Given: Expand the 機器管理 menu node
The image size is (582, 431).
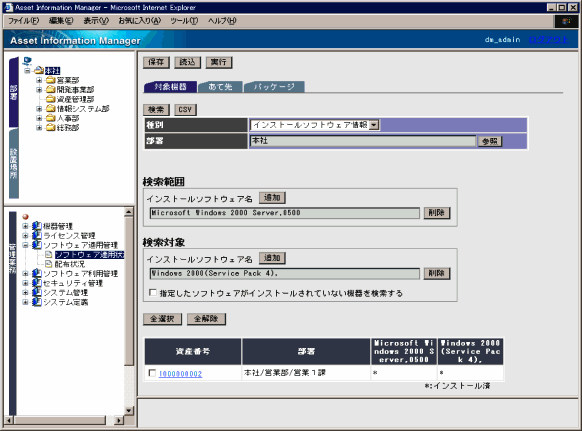Looking at the screenshot, I should pos(25,226).
